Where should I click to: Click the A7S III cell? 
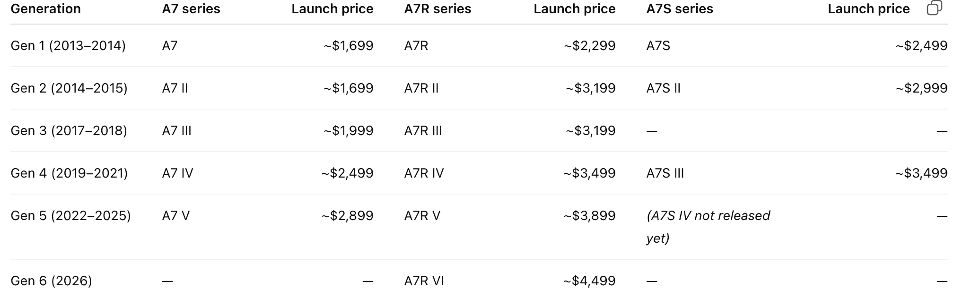665,173
